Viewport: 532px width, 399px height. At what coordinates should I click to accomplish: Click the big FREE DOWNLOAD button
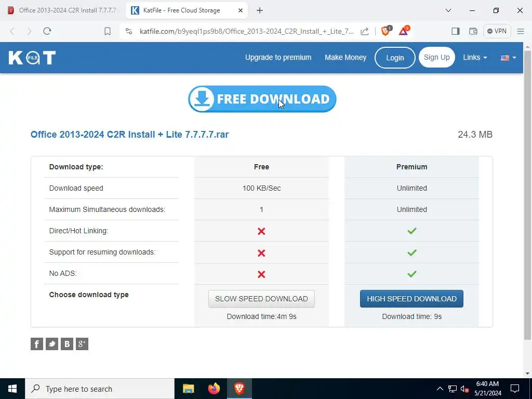point(262,99)
